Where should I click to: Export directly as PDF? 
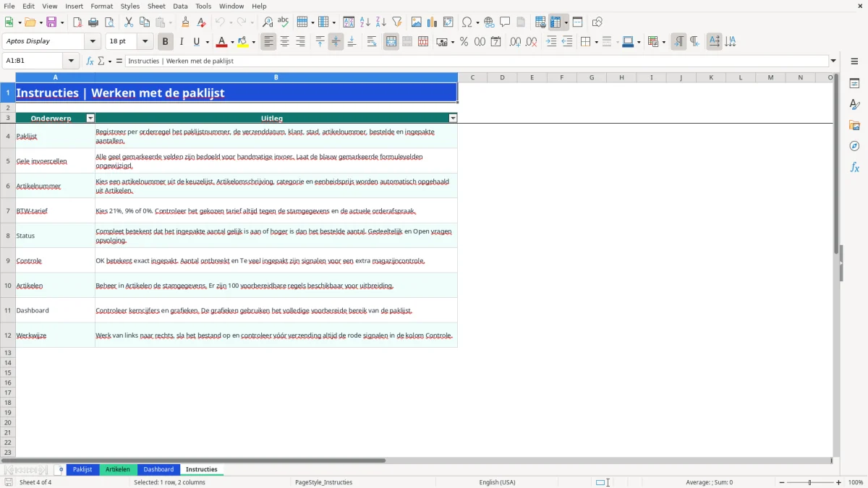77,22
